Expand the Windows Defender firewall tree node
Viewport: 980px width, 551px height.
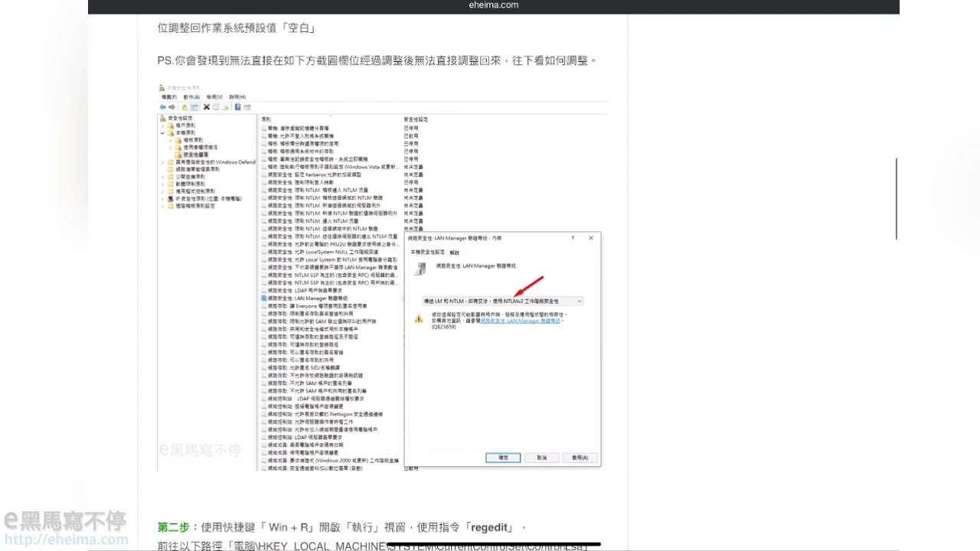pos(162,162)
